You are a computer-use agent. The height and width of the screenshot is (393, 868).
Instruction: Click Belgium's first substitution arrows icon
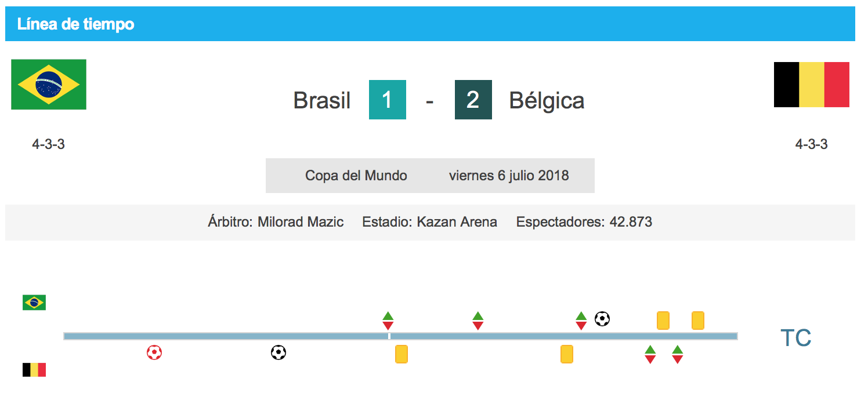click(x=650, y=355)
